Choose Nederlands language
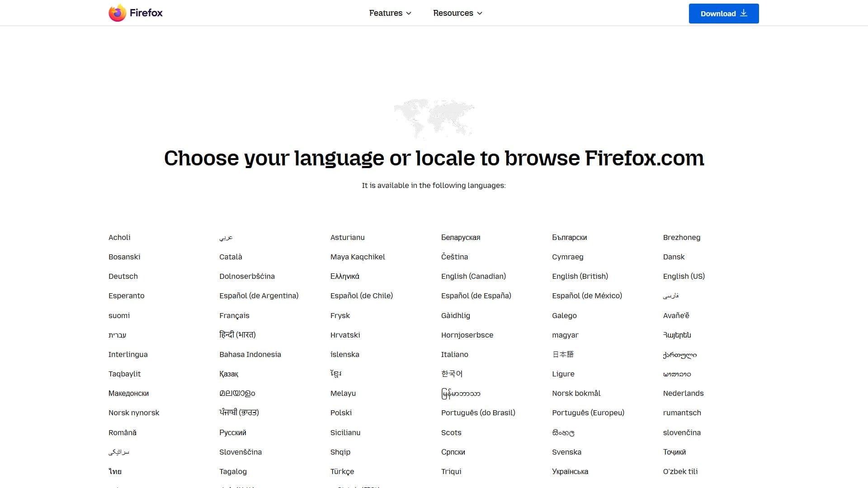This screenshot has height=488, width=868. [x=683, y=393]
